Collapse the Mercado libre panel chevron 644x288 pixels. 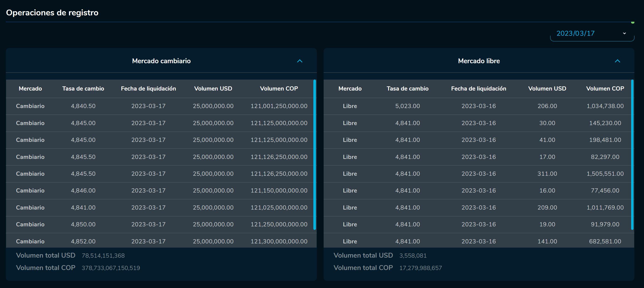617,61
